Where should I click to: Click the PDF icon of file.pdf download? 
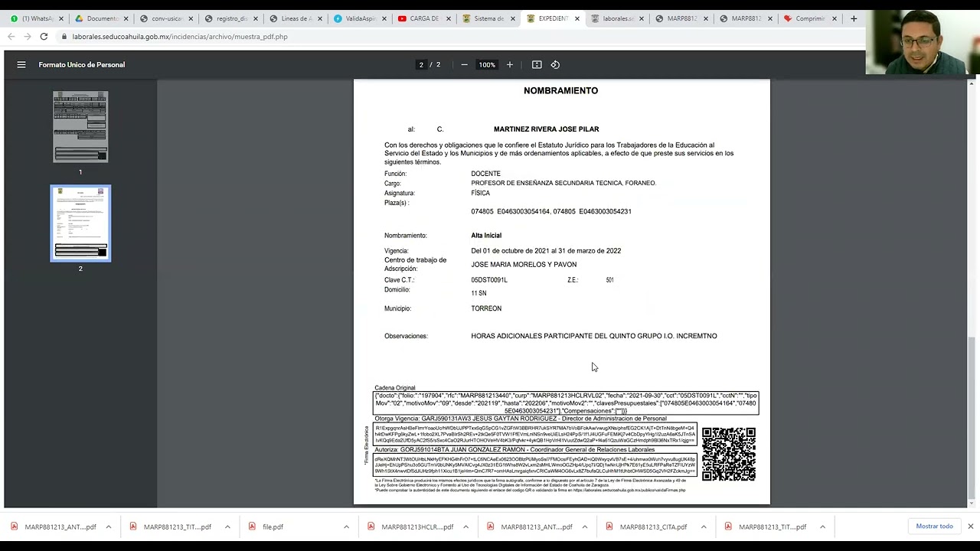[x=252, y=527]
